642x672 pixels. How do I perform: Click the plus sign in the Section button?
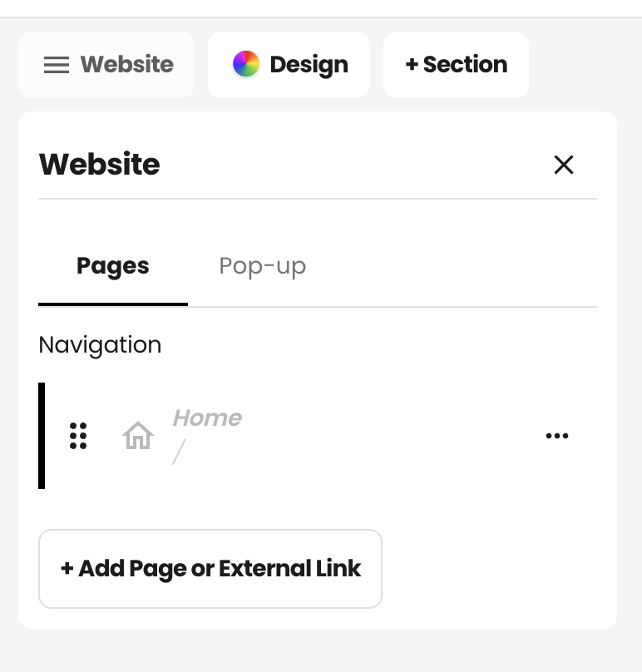pyautogui.click(x=412, y=65)
